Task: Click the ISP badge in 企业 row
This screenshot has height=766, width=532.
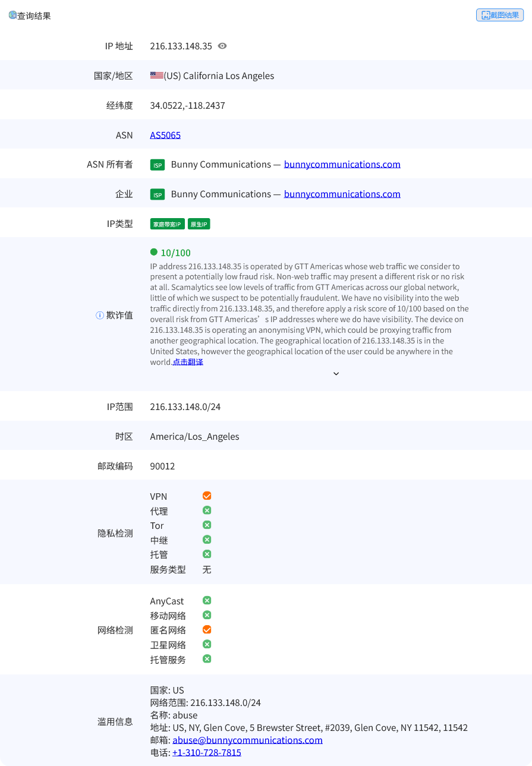Action: (x=157, y=194)
